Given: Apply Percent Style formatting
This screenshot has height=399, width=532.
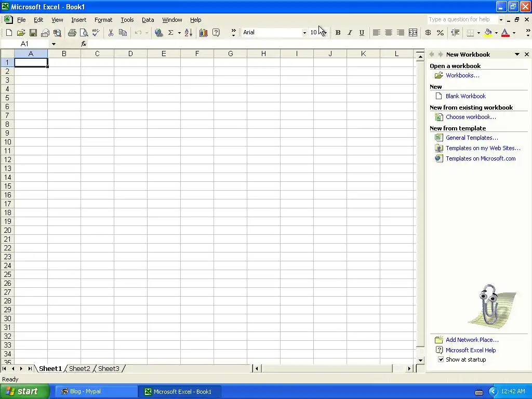Looking at the screenshot, I should tap(441, 33).
